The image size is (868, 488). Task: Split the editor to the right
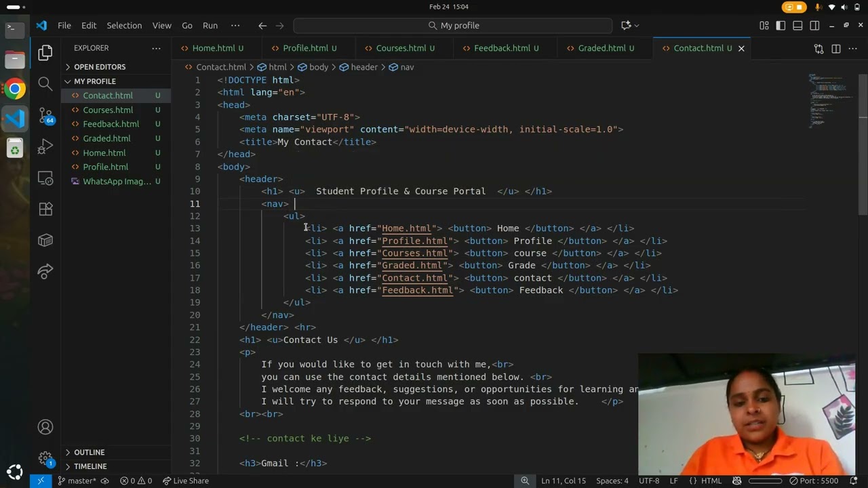click(x=836, y=49)
